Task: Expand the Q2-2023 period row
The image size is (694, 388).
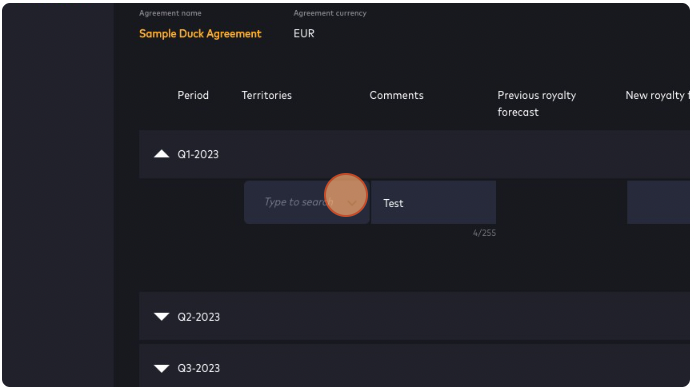Action: coord(162,317)
